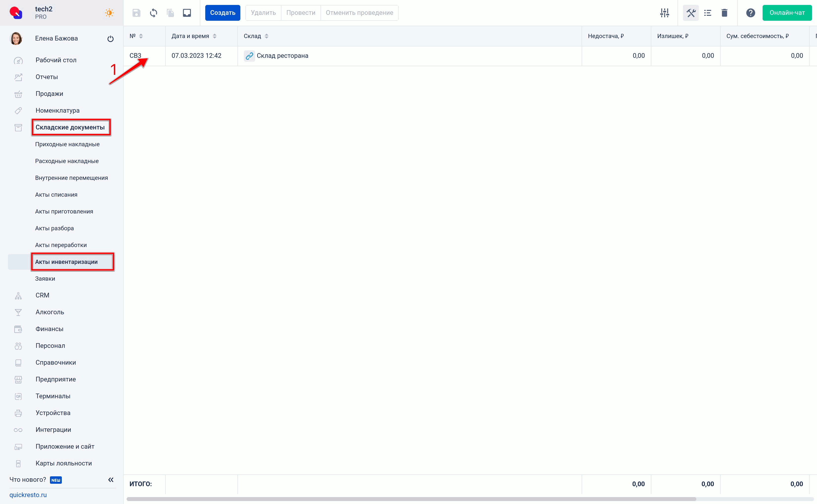The image size is (817, 504).
Task: Open Приходные накладные submenu
Action: [68, 144]
